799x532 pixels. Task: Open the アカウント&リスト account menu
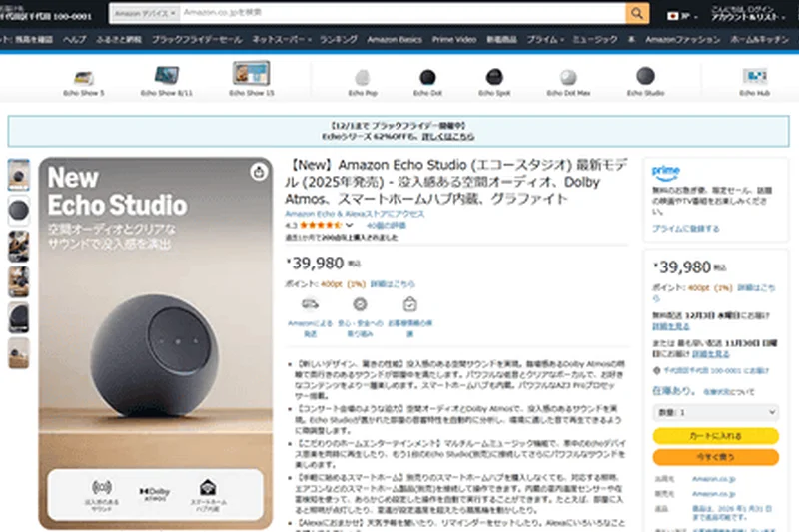pyautogui.click(x=747, y=14)
